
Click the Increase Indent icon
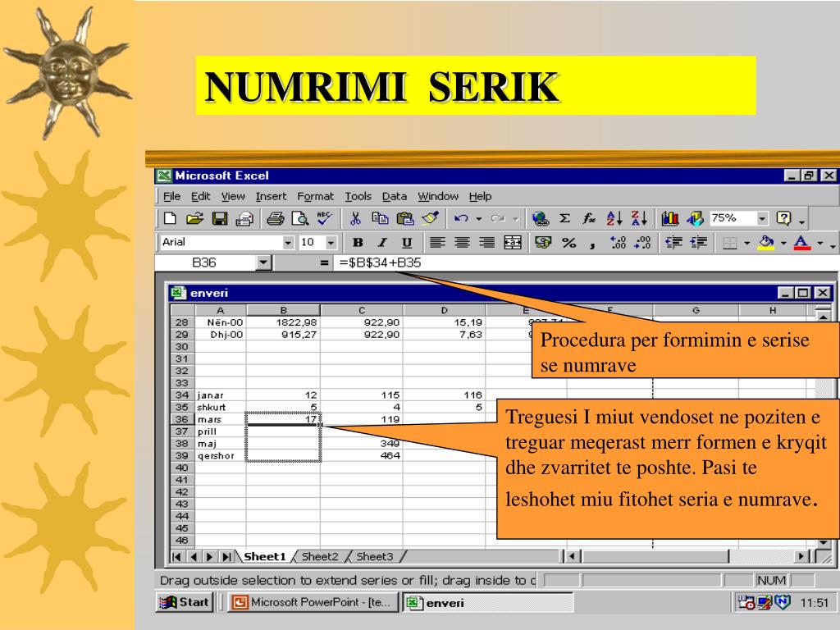click(x=699, y=243)
